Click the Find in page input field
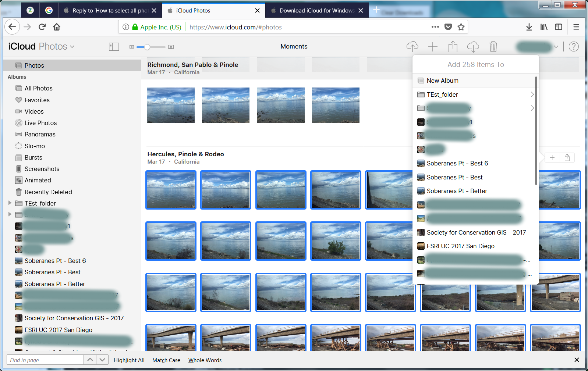The height and width of the screenshot is (371, 588). pyautogui.click(x=45, y=360)
